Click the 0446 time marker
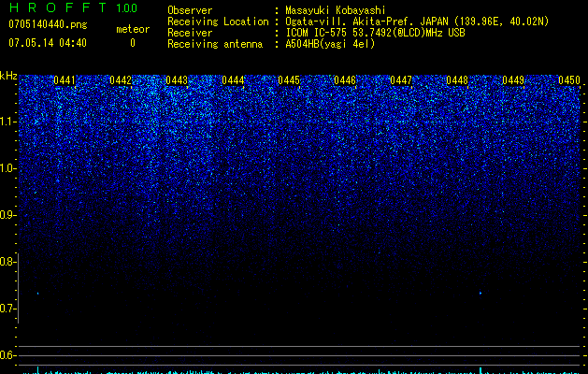 click(345, 80)
